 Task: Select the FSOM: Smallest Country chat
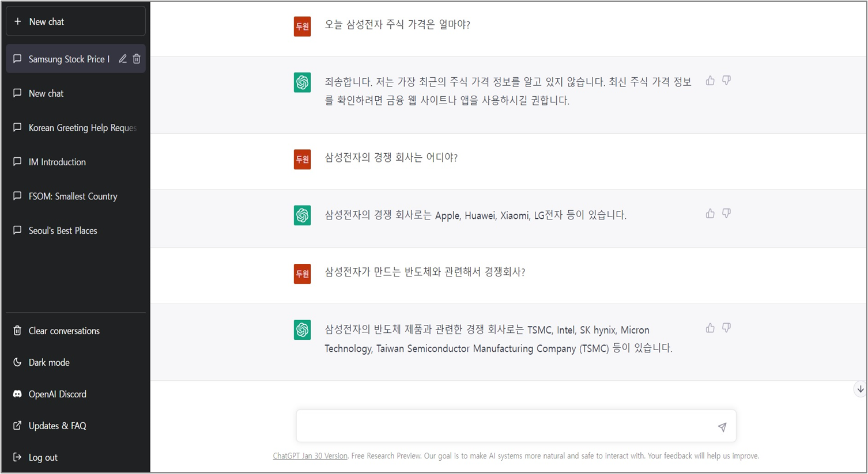[x=73, y=196]
